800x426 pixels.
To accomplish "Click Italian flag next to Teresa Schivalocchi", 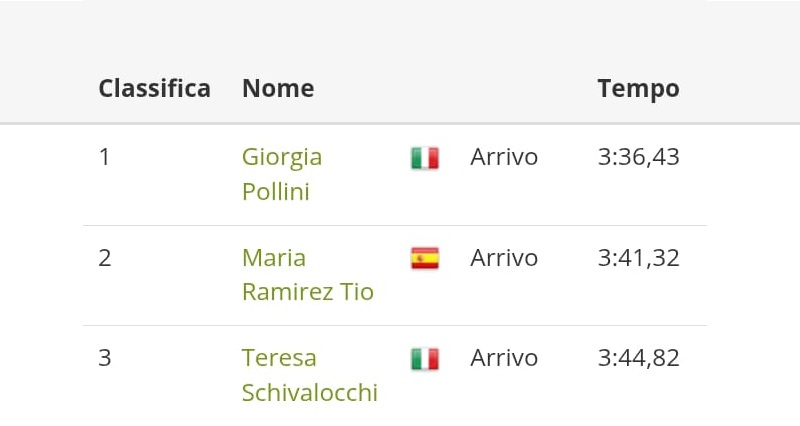I will (x=424, y=358).
